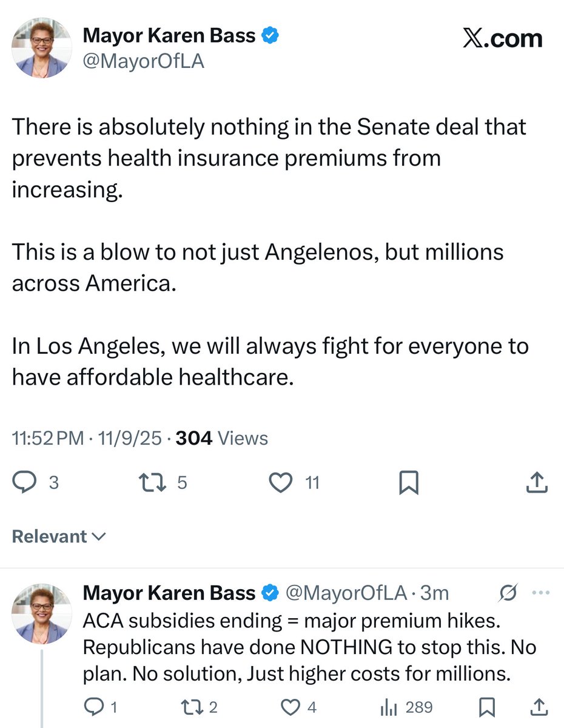
Task: Open Mayor Bass's profile picture on the main tweet
Action: [x=41, y=47]
